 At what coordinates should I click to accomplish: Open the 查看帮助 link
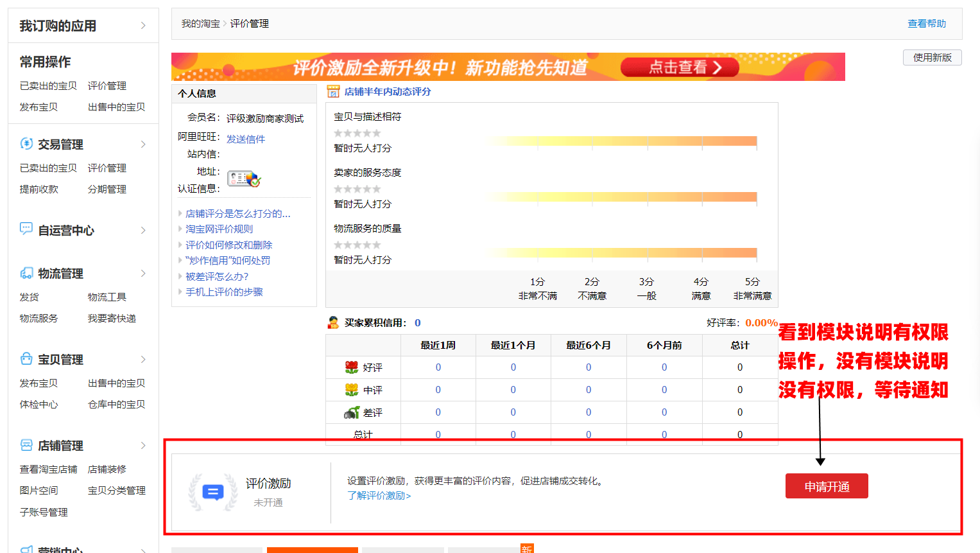click(x=927, y=23)
